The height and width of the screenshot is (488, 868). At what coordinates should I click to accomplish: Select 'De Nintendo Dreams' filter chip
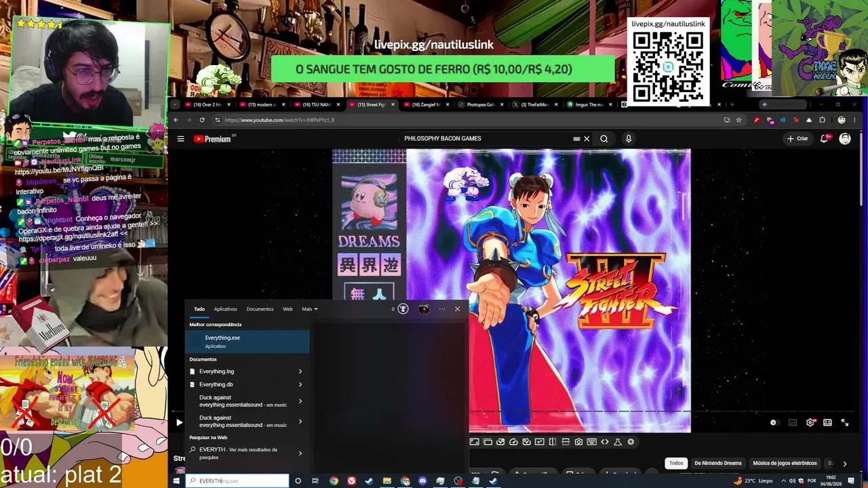(x=718, y=464)
